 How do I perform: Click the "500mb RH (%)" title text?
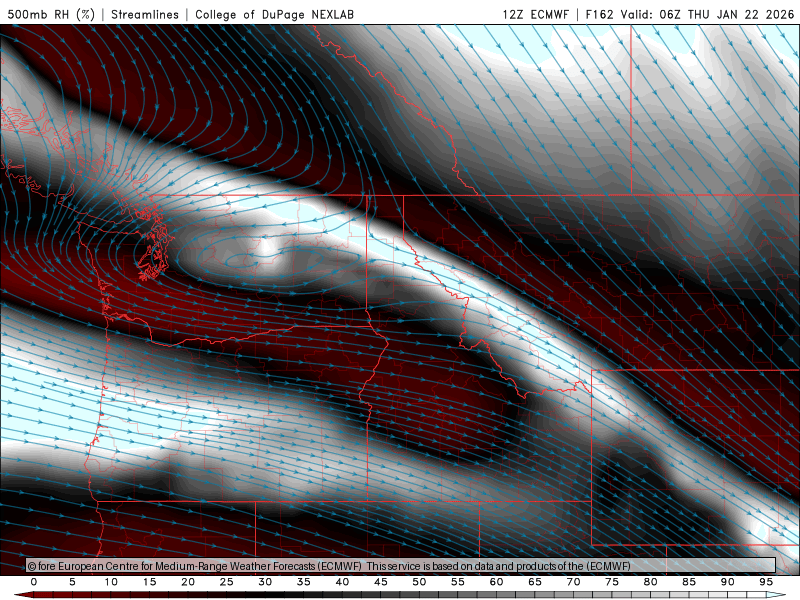tap(51, 14)
